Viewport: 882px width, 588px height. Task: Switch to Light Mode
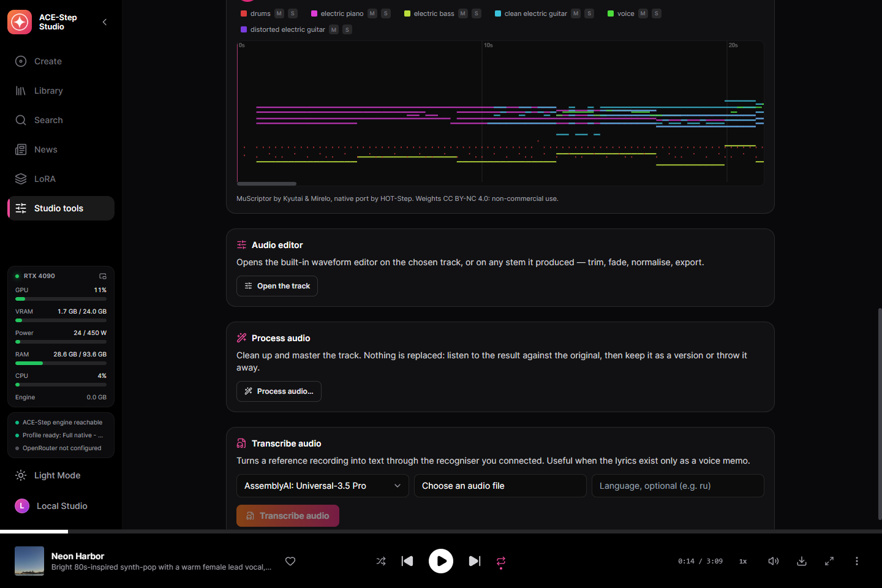click(x=61, y=475)
